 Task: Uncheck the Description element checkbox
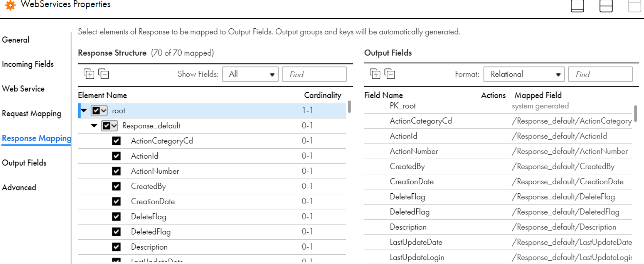[116, 246]
